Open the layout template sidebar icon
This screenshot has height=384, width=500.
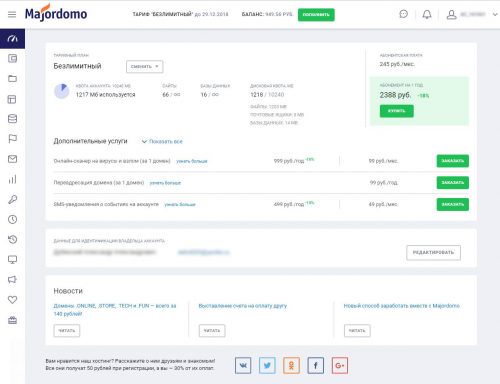tap(12, 99)
